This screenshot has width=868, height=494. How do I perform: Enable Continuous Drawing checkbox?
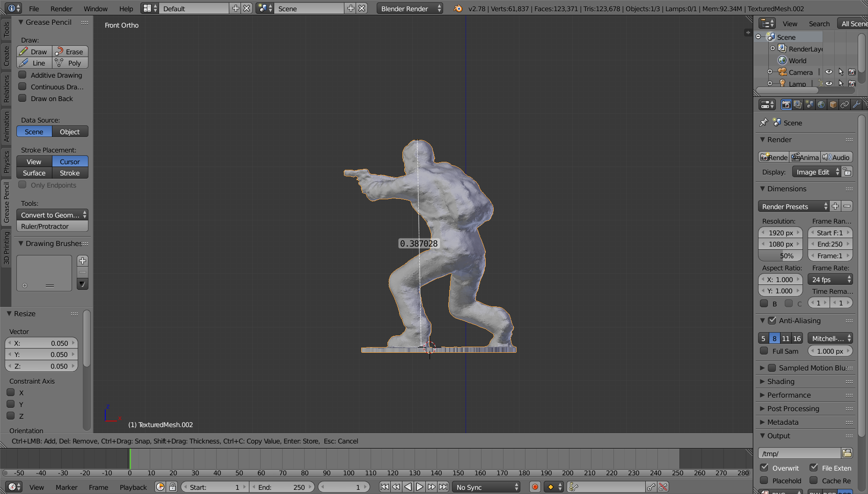point(22,87)
